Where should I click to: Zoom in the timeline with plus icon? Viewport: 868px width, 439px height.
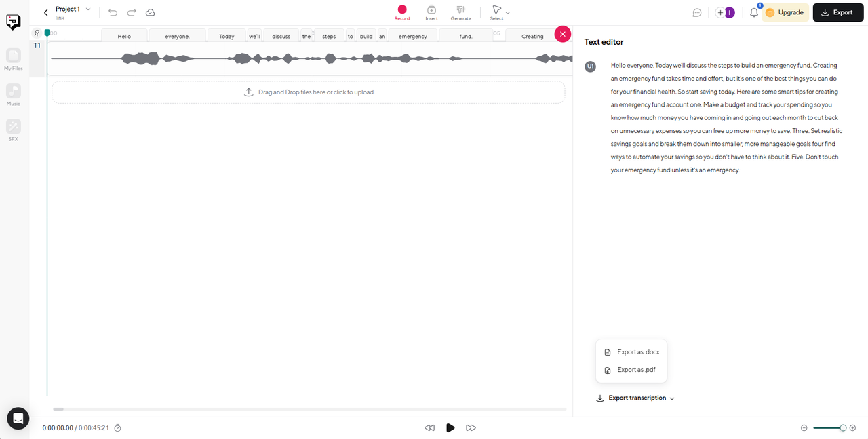coord(852,428)
